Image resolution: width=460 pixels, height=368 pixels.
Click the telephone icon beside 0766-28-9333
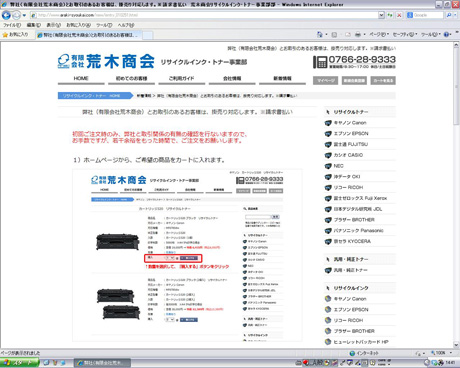320,62
